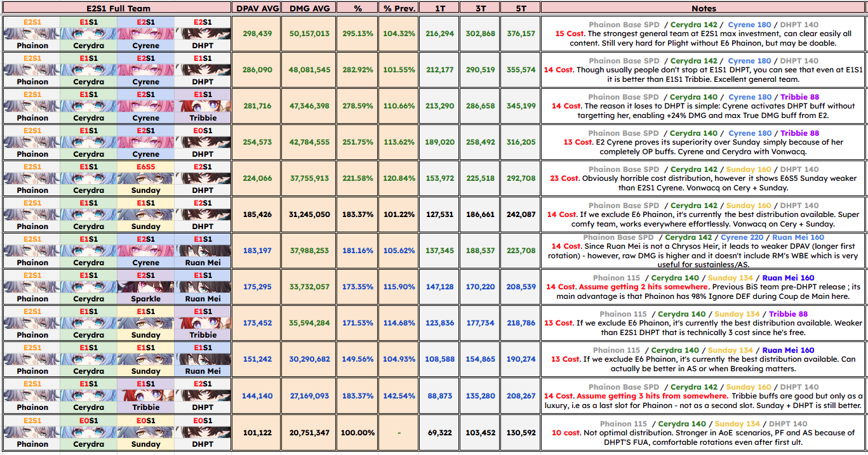The height and width of the screenshot is (455, 868).
Task: Click Tribbie portrait in the 281,716 row
Action: [x=203, y=106]
